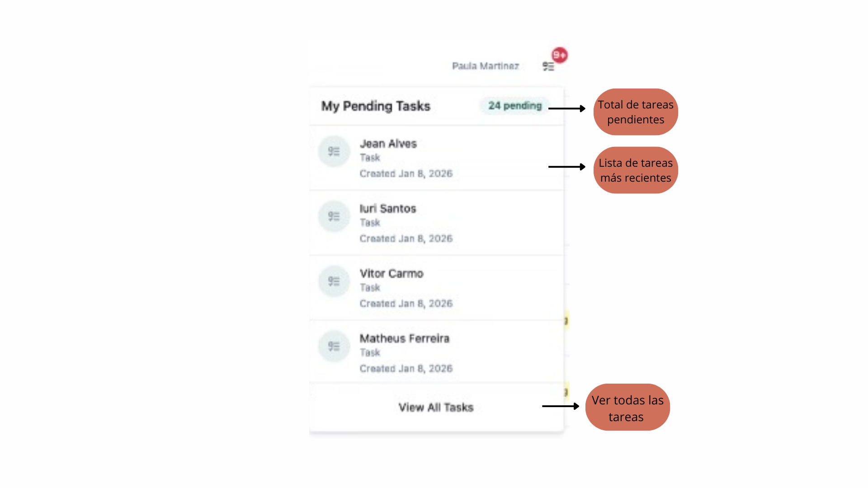Click the created date under Jean Alves
Viewport: 868px width, 488px height.
[x=406, y=174]
